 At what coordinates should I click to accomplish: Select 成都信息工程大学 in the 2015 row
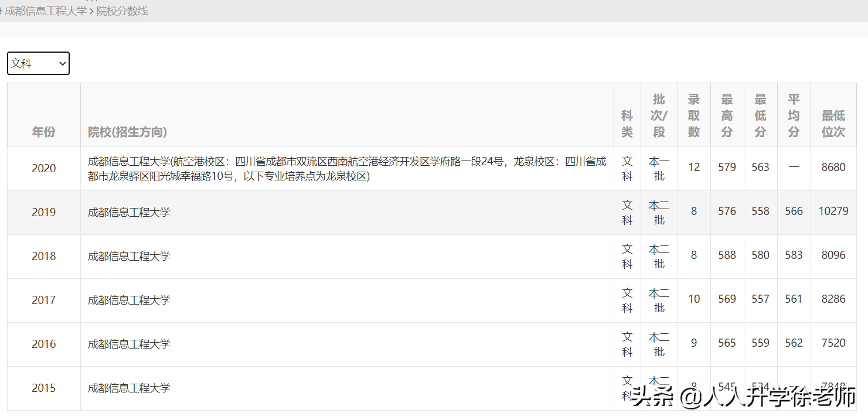point(129,388)
